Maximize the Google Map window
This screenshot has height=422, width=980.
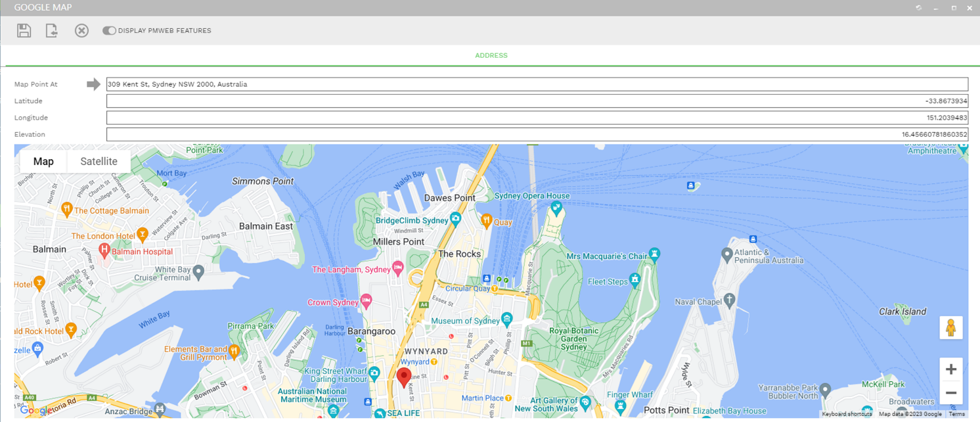(954, 8)
